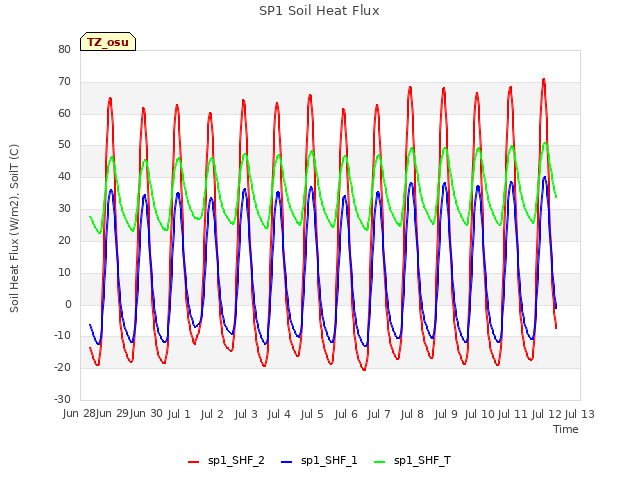
Task: Click the 30 y-axis tick value
Action: click(x=64, y=209)
